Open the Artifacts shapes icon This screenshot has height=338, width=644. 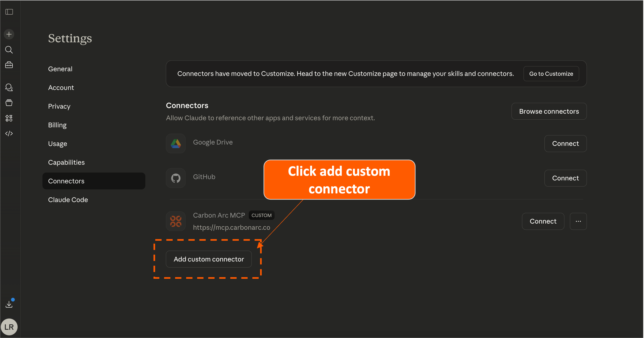click(9, 118)
